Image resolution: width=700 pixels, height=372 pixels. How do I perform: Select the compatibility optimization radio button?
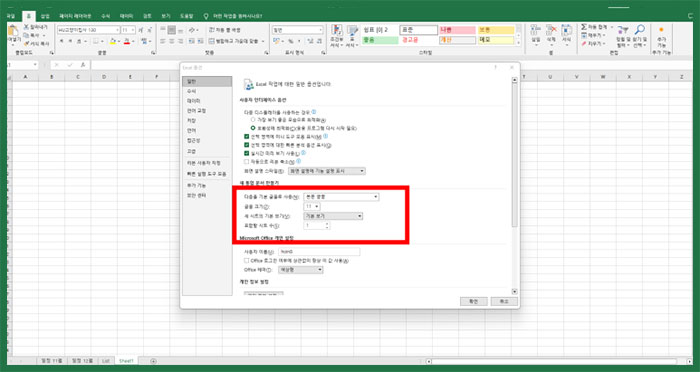pyautogui.click(x=253, y=128)
